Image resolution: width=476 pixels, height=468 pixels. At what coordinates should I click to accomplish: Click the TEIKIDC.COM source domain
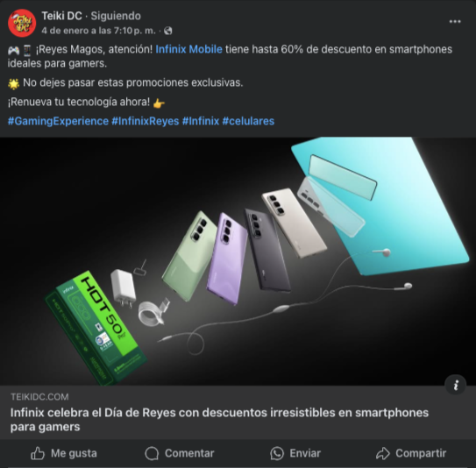click(x=39, y=397)
